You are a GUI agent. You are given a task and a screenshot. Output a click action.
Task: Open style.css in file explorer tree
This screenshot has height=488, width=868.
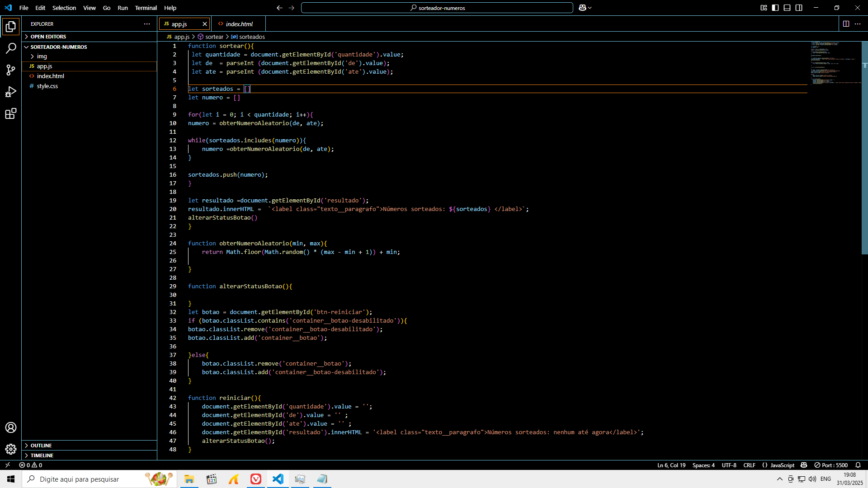pos(90,86)
